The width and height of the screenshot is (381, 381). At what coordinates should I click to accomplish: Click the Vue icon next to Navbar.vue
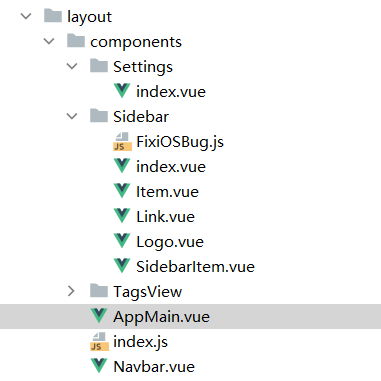pyautogui.click(x=99, y=366)
